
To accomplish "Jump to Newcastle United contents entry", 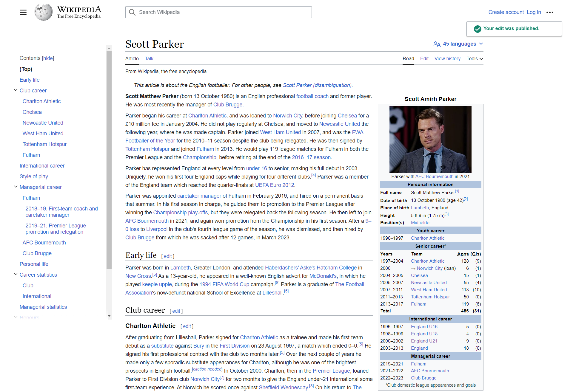I will (x=43, y=123).
